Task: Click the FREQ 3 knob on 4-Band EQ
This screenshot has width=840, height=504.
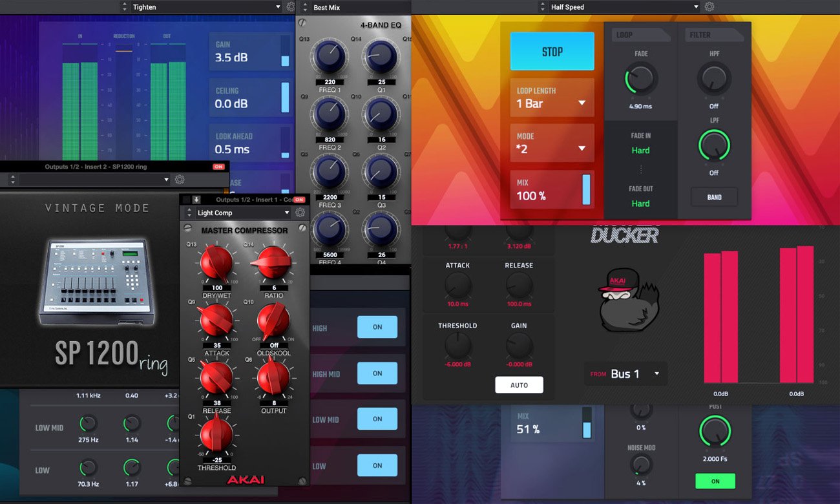Action: click(330, 173)
